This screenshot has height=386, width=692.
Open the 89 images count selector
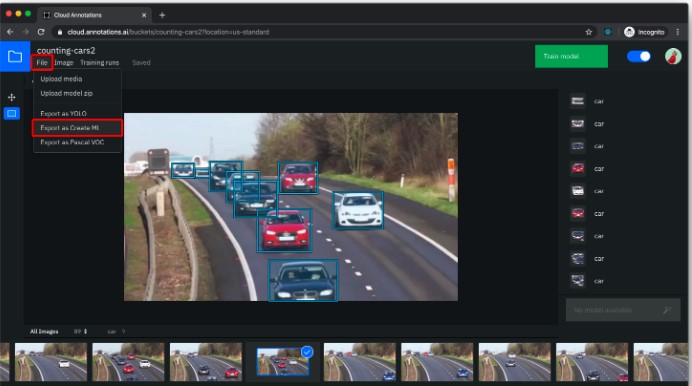pyautogui.click(x=80, y=331)
